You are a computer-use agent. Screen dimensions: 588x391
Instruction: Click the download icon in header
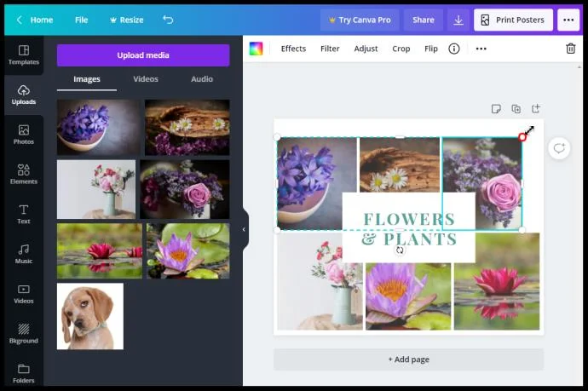[458, 20]
